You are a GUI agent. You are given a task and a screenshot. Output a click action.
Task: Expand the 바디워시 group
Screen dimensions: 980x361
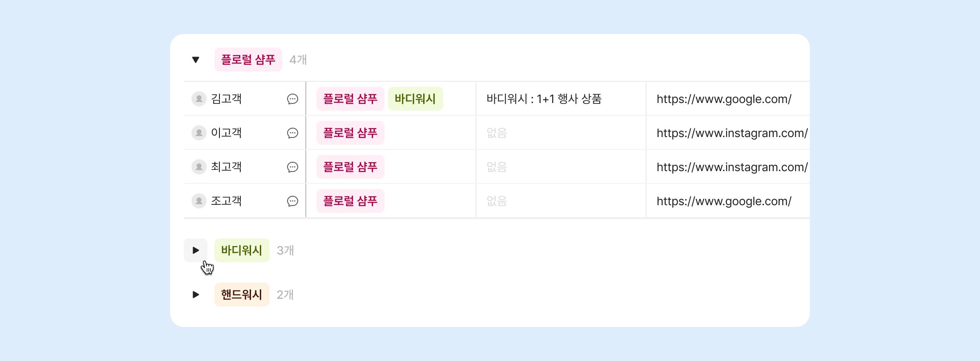(x=196, y=250)
